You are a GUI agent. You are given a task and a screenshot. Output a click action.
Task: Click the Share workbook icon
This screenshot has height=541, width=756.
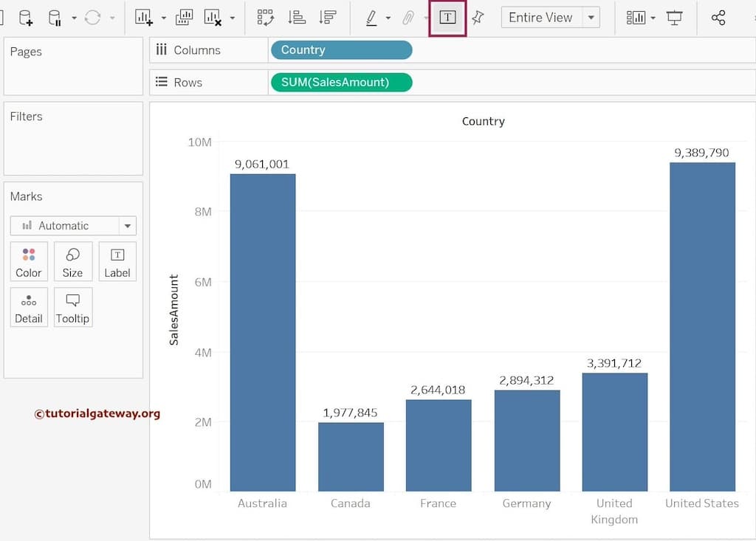click(x=718, y=18)
